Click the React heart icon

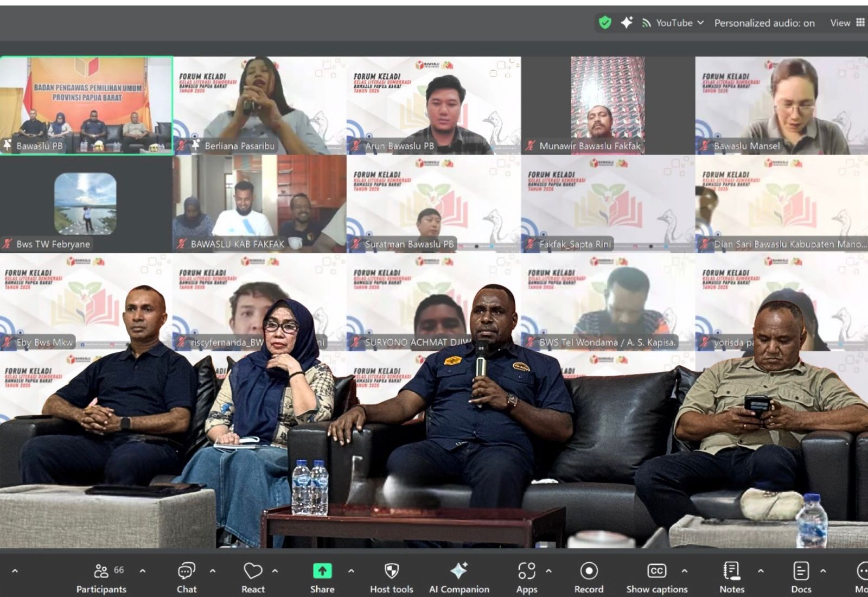(x=253, y=577)
